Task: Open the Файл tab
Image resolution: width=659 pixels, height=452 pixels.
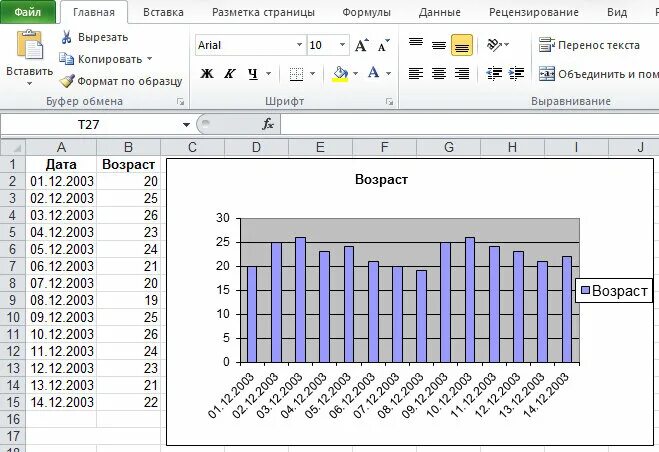Action: 28,12
